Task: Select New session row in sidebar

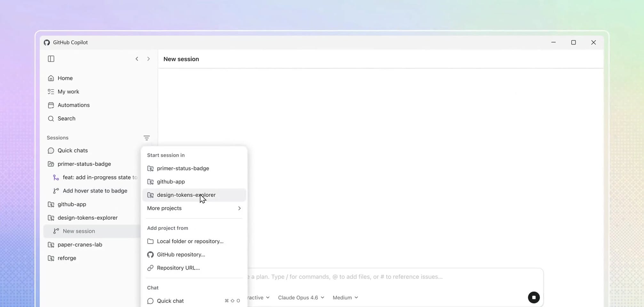Action: tap(92, 231)
